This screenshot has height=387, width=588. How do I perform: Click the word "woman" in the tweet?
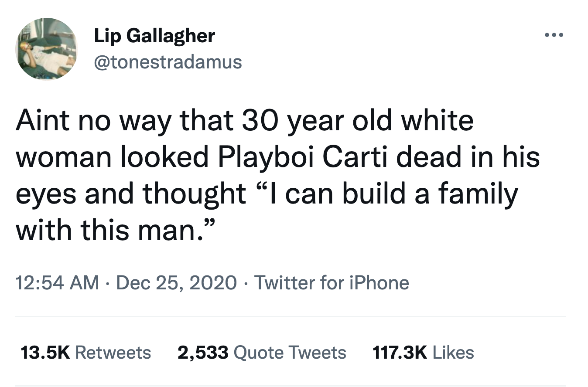[63, 157]
